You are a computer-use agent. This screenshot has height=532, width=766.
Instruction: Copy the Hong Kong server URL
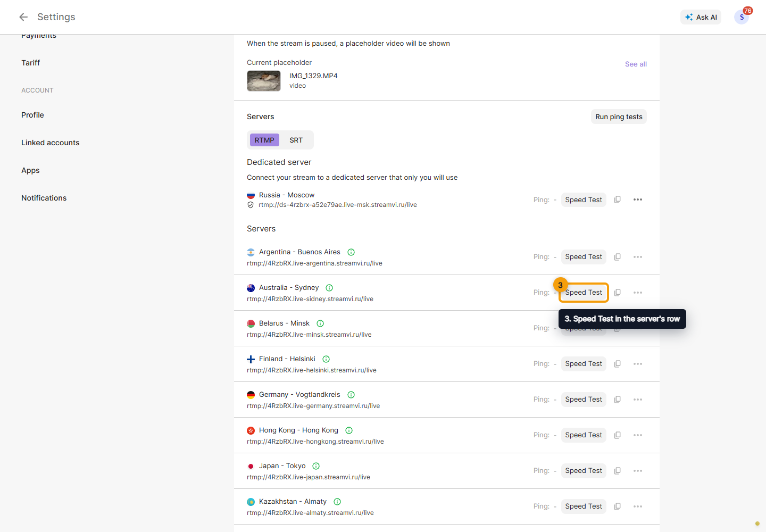pos(618,435)
